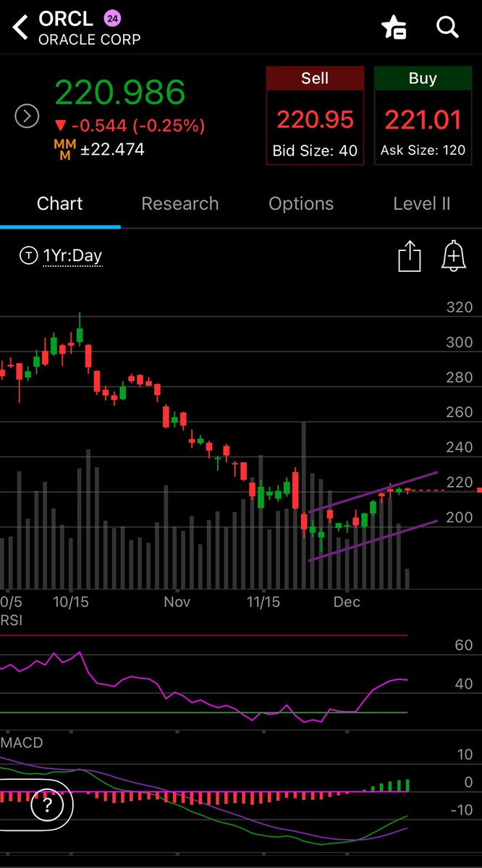The width and height of the screenshot is (482, 868).
Task: Tap the Ask Size: 120 text
Action: click(423, 152)
